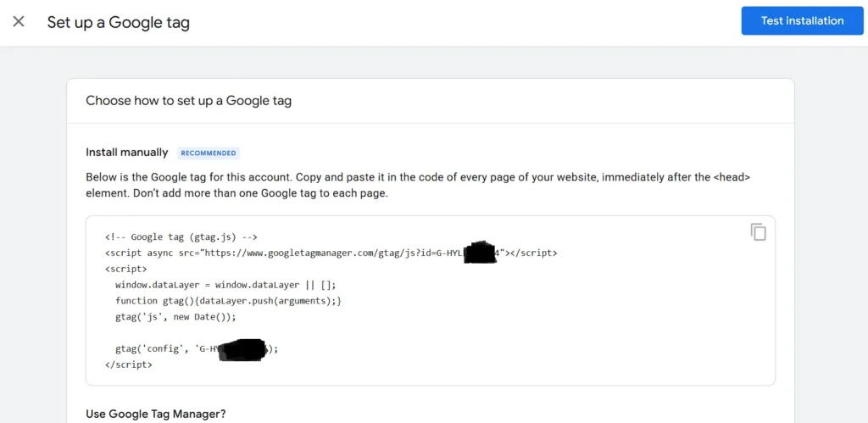868x423 pixels.
Task: Click the gtag('js', new Date()); line
Action: click(175, 317)
